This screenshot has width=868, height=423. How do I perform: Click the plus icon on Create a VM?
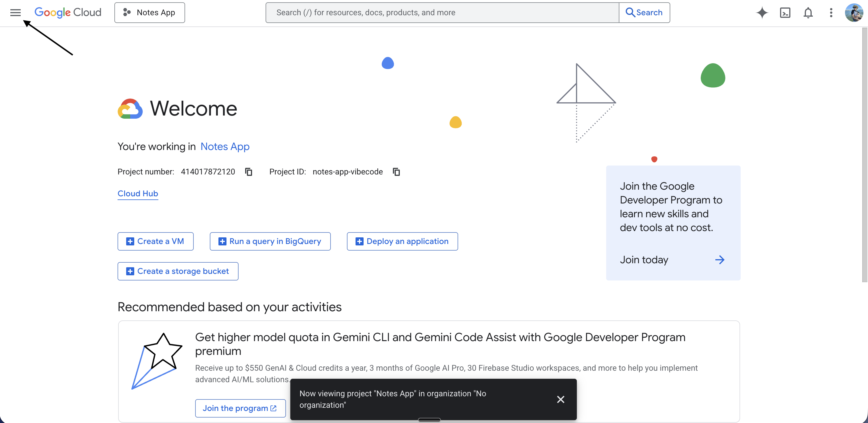(130, 241)
